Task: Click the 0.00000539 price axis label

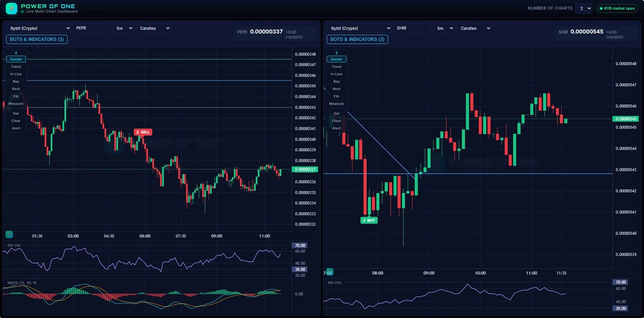Action: [626, 254]
